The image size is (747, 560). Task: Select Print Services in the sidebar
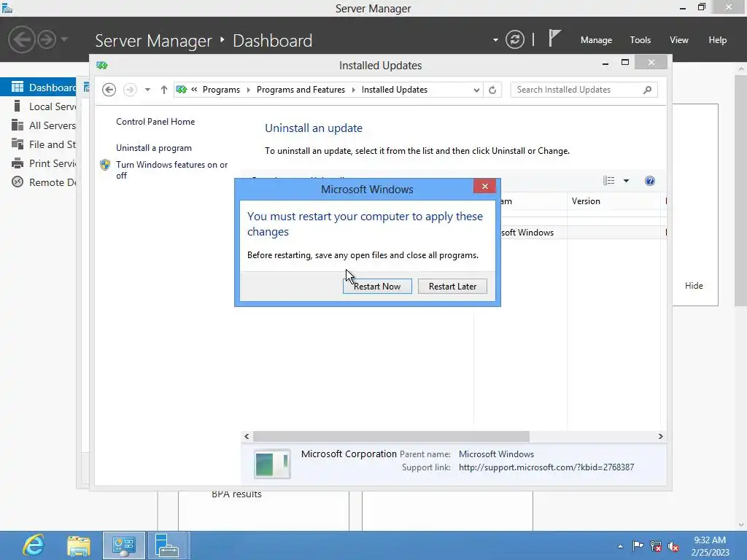(38, 163)
